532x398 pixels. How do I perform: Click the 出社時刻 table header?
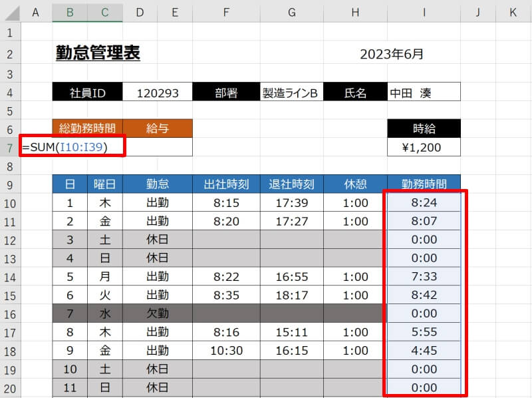pos(226,184)
